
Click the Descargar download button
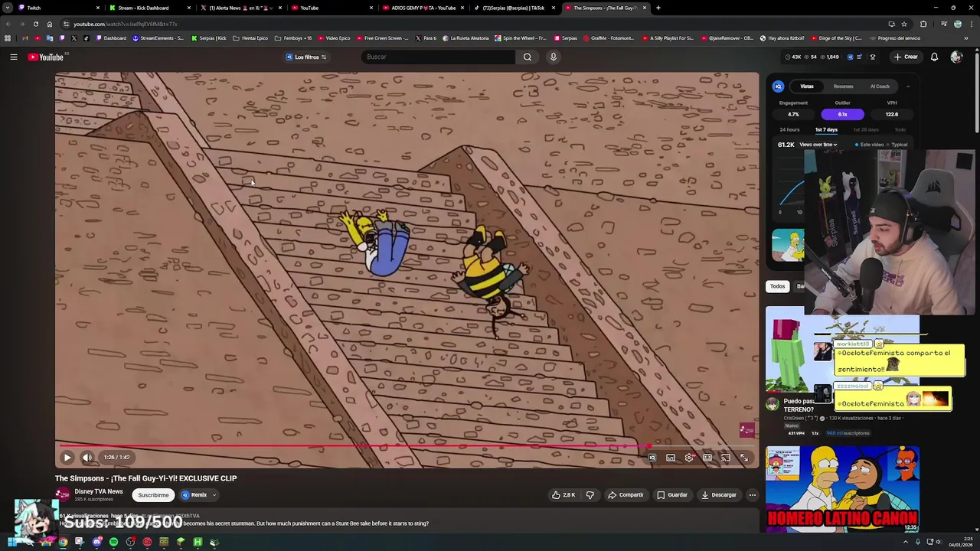click(719, 495)
